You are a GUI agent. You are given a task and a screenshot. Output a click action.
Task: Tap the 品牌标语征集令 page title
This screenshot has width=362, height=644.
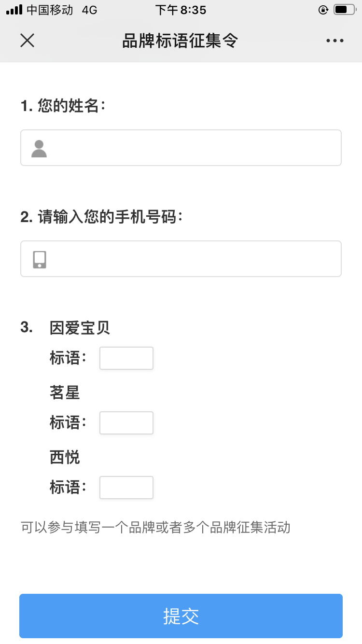[x=180, y=41]
